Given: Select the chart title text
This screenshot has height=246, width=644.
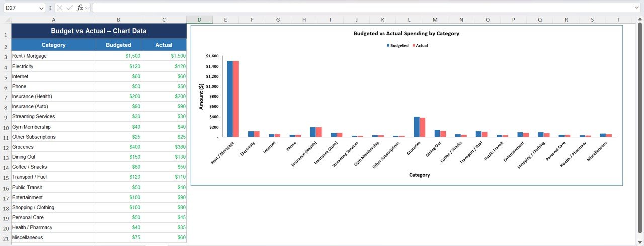Looking at the screenshot, I should click(406, 34).
